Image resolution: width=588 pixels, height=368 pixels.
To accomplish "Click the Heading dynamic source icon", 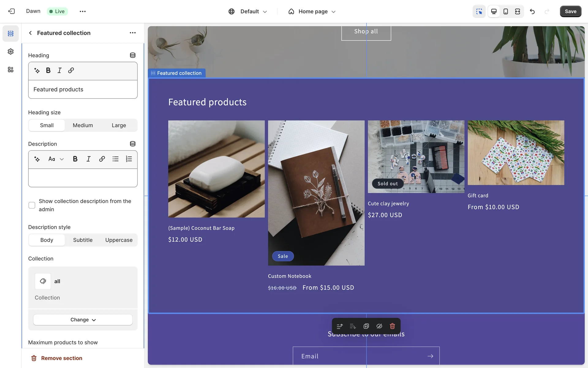I will [133, 55].
